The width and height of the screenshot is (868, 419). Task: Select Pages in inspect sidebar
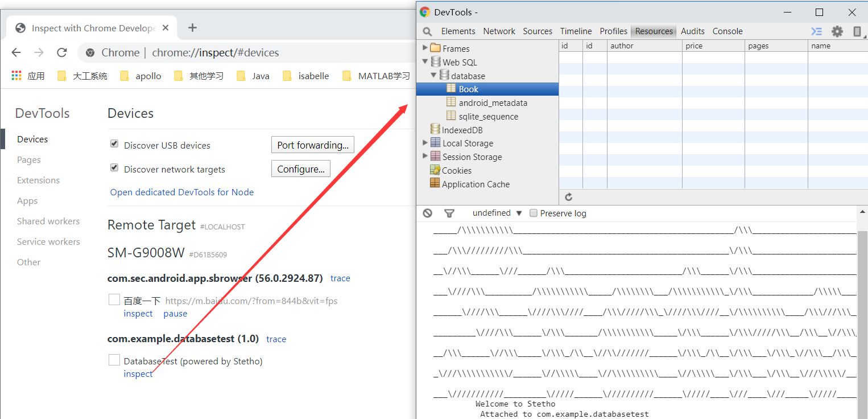click(x=29, y=160)
